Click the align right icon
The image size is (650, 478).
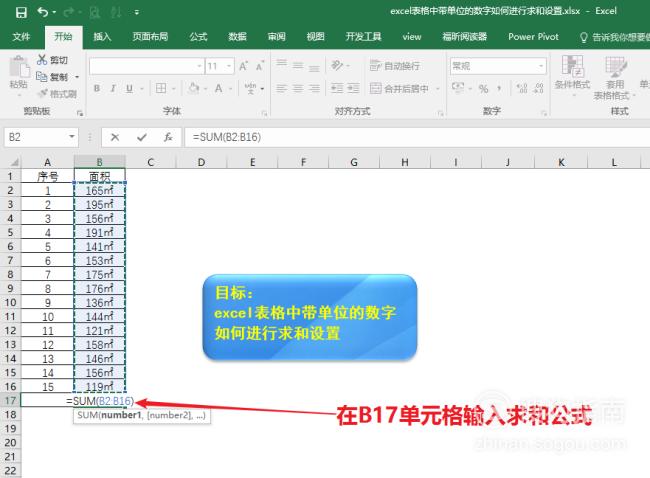tap(314, 88)
